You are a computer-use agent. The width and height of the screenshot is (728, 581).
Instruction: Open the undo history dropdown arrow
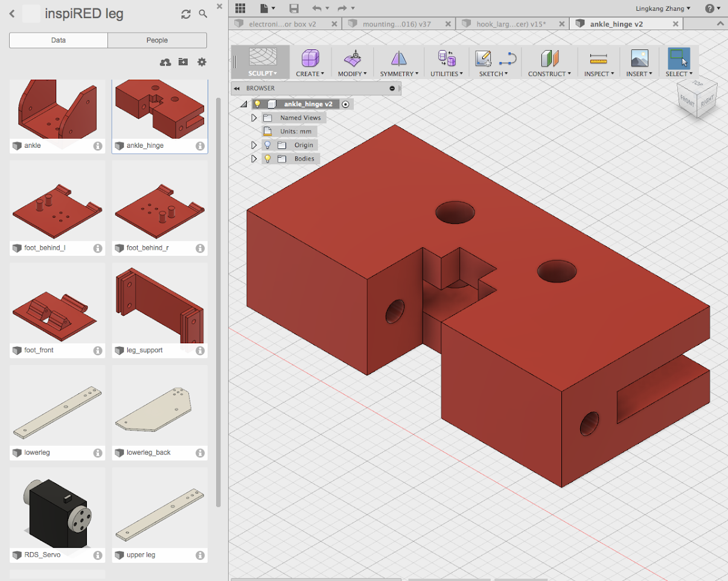tap(327, 8)
